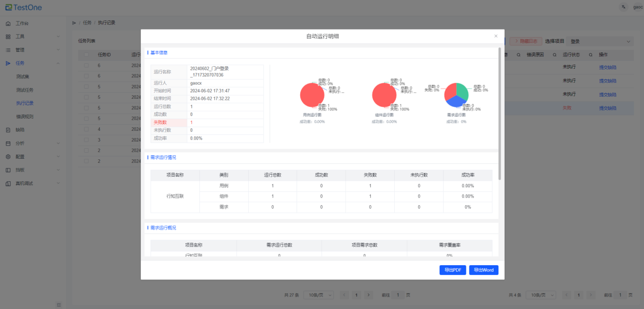This screenshot has height=309, width=644.
Task: Click the 导出Word button
Action: click(483, 270)
